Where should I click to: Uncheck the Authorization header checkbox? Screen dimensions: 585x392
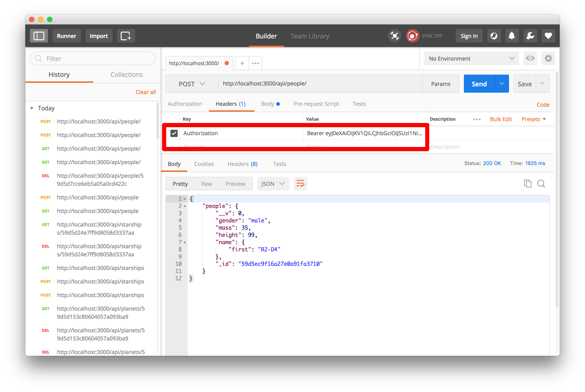[174, 133]
